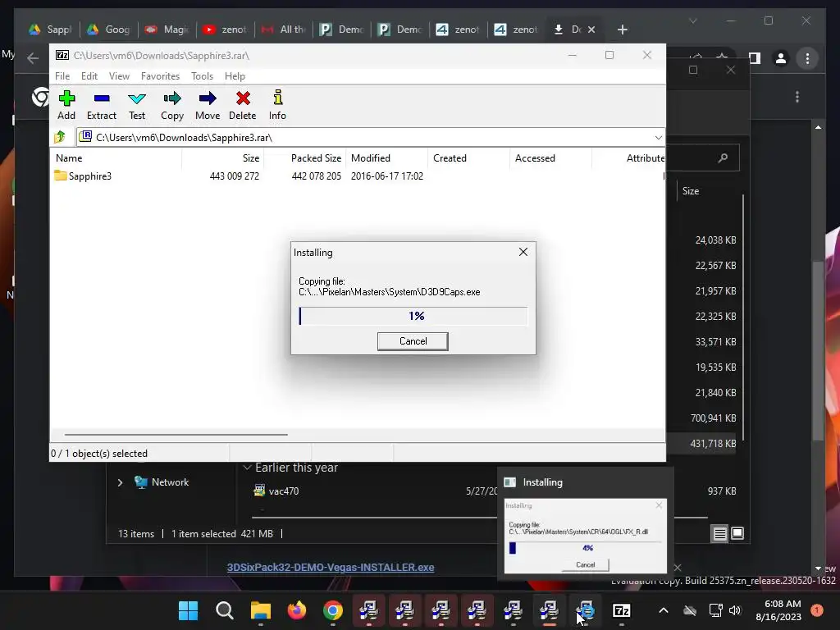Click the Copy toolbar icon
The width and height of the screenshot is (840, 630).
(172, 105)
